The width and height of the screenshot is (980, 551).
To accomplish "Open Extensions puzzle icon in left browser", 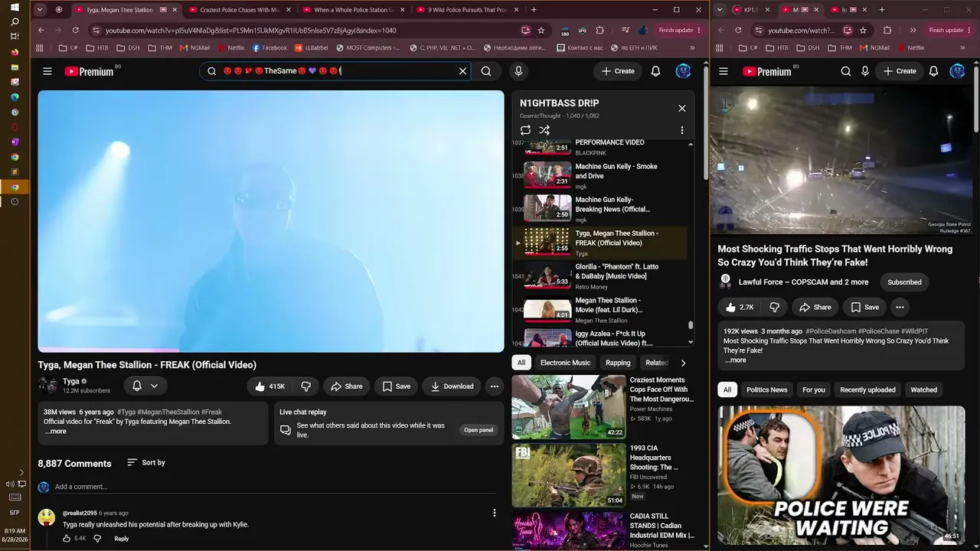I will [599, 30].
